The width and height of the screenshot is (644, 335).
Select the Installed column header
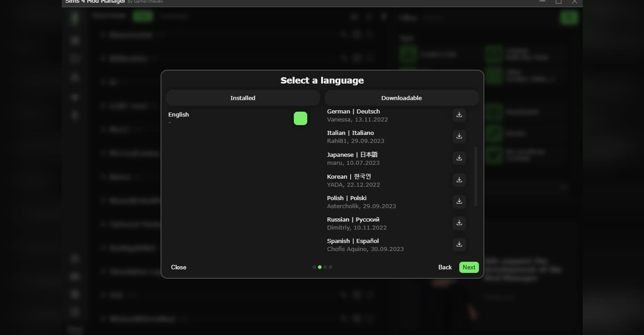tap(243, 98)
